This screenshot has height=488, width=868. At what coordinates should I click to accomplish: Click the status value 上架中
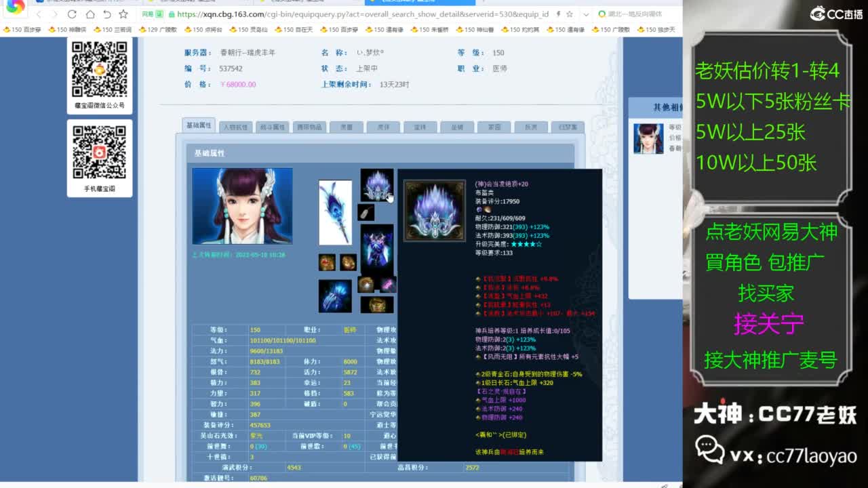(367, 68)
